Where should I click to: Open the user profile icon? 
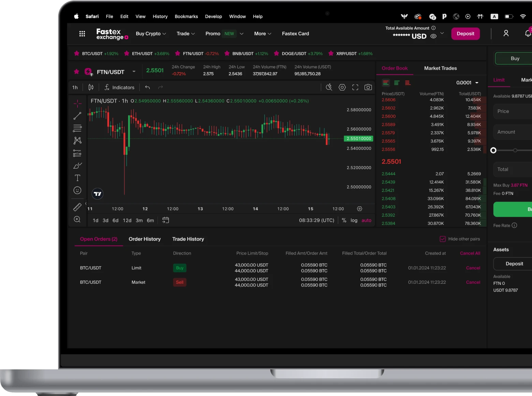[506, 33]
